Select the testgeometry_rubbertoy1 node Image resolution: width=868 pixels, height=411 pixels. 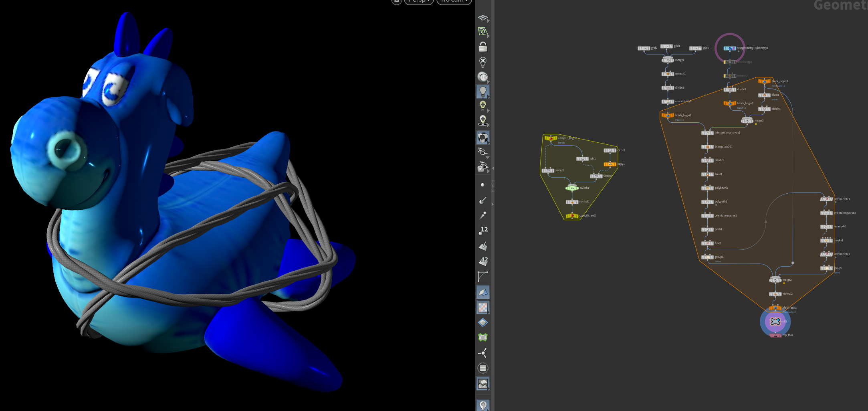tap(729, 48)
